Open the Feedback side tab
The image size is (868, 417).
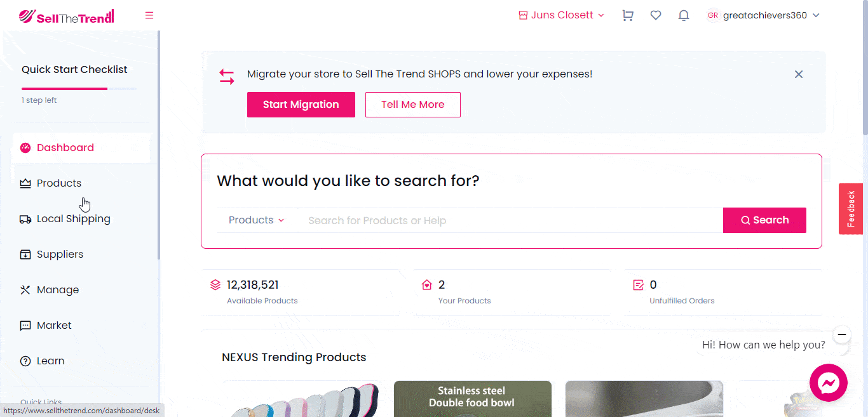click(x=851, y=209)
